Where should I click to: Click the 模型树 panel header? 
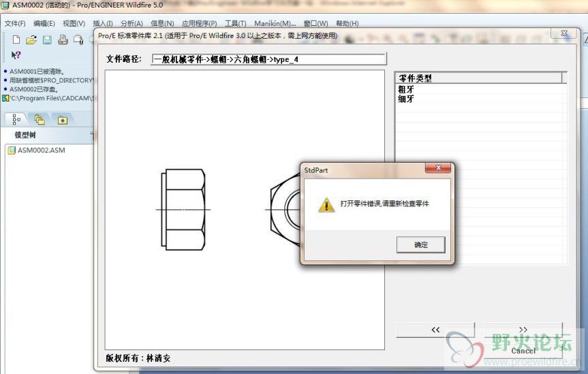click(25, 135)
